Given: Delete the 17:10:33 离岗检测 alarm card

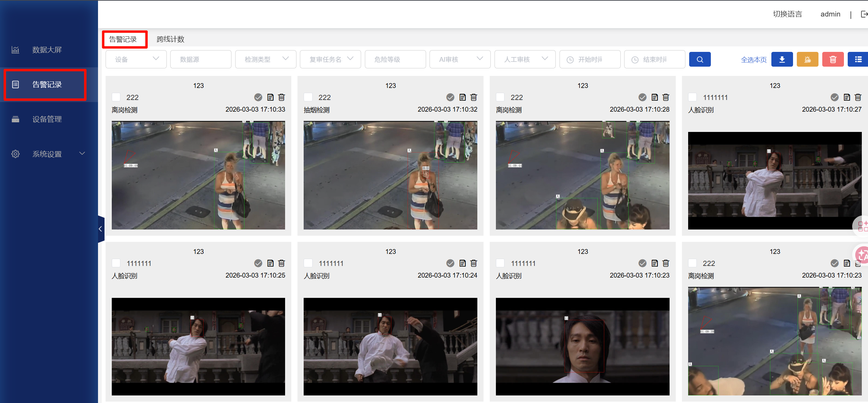Looking at the screenshot, I should (281, 97).
